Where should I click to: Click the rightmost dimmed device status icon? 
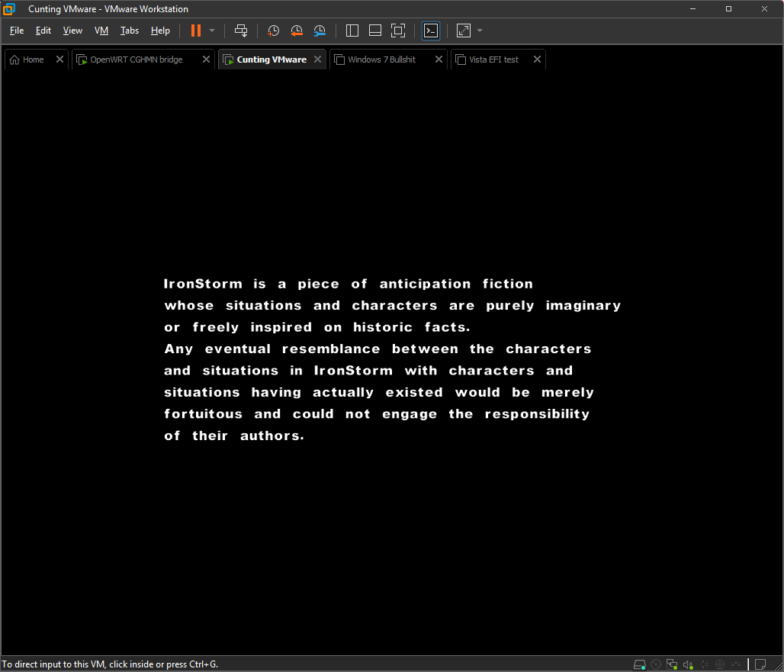tap(736, 664)
